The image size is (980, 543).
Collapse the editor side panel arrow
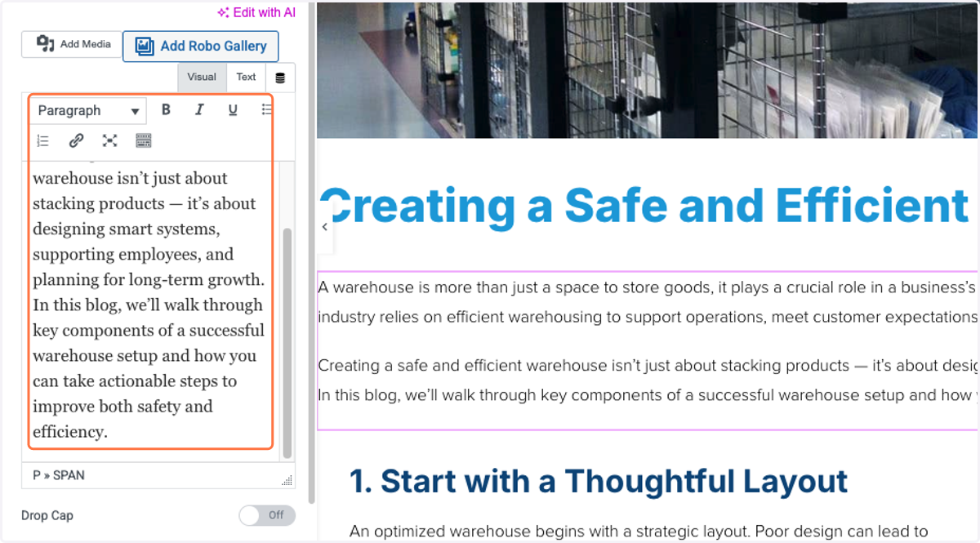pos(324,227)
